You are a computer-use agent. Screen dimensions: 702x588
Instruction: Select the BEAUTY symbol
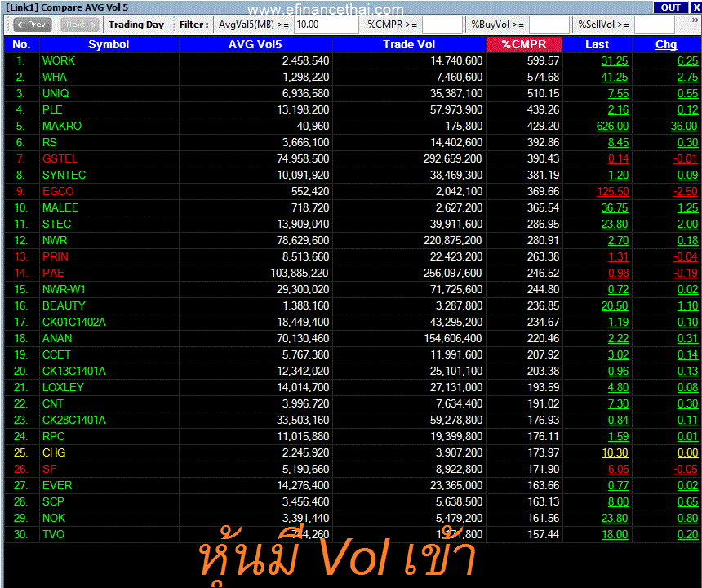pos(64,306)
